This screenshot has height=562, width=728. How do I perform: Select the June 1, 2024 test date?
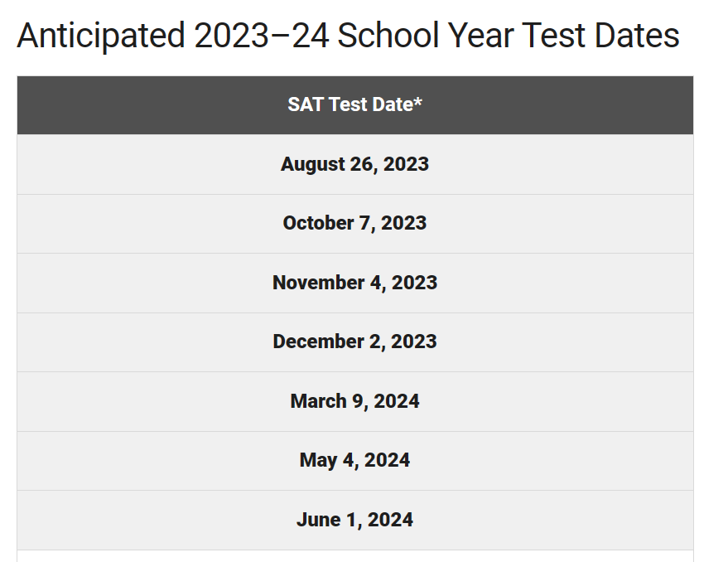(x=354, y=520)
